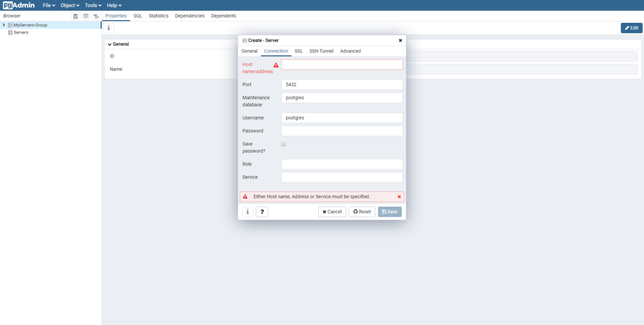
Task: Open the Object menu
Action: (70, 5)
